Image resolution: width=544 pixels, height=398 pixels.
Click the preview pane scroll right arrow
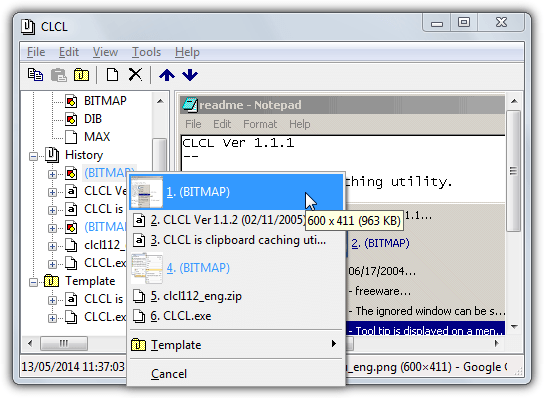point(497,344)
